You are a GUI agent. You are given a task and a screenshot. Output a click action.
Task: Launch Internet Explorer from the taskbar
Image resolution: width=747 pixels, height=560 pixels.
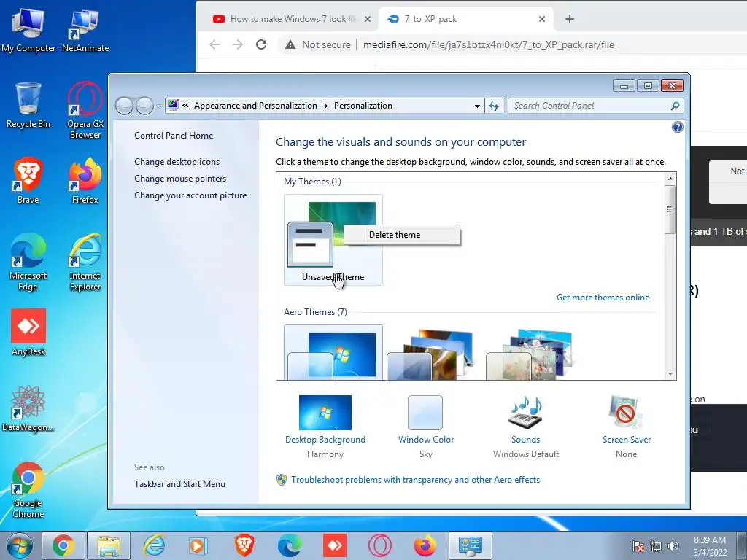[154, 545]
